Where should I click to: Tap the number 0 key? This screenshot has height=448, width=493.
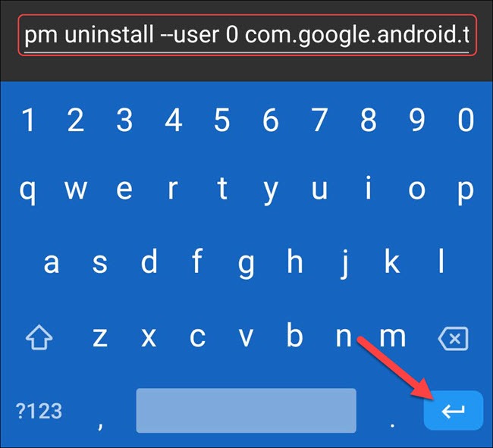tap(466, 120)
